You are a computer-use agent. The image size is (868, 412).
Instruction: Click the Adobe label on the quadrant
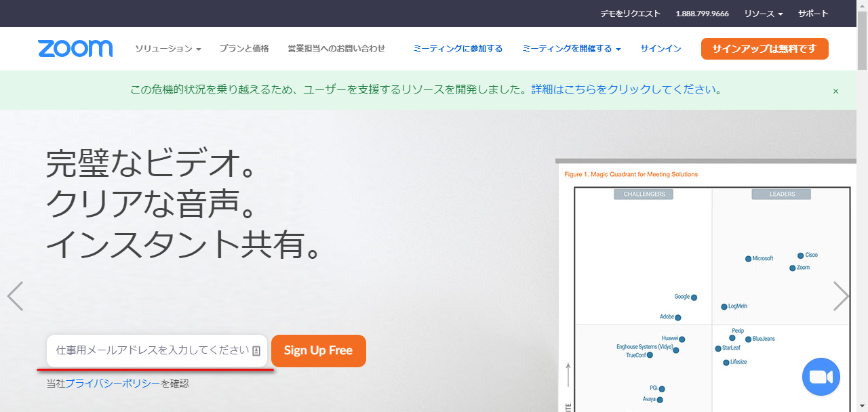coord(667,317)
